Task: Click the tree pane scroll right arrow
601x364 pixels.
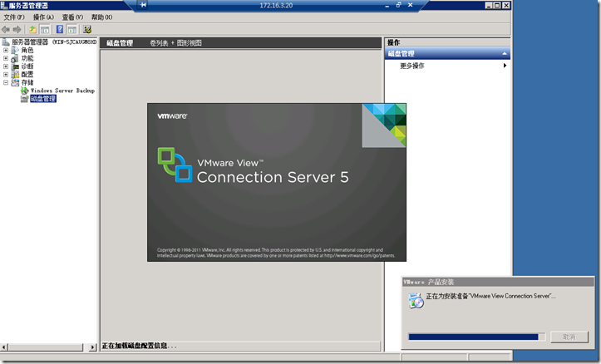Action: click(92, 347)
